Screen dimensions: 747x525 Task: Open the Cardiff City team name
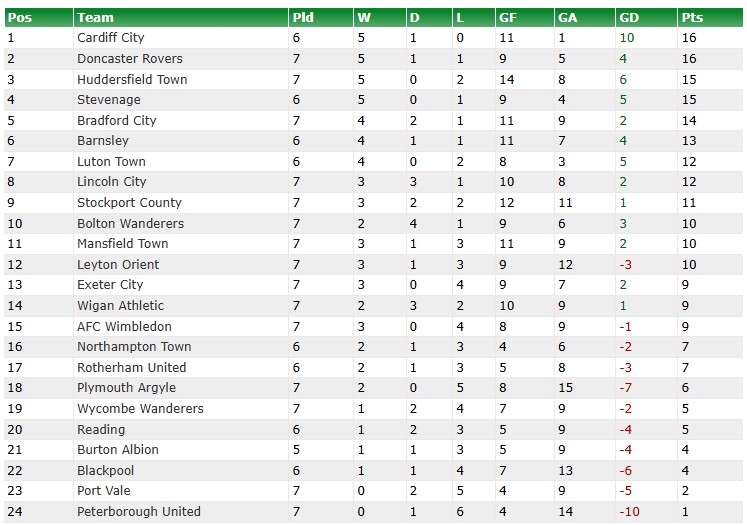pos(111,38)
